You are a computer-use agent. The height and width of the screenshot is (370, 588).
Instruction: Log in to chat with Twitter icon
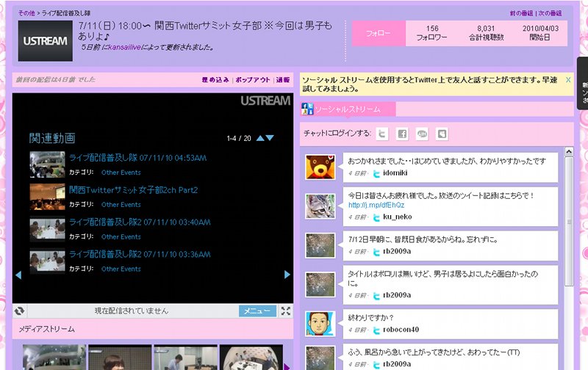point(382,134)
